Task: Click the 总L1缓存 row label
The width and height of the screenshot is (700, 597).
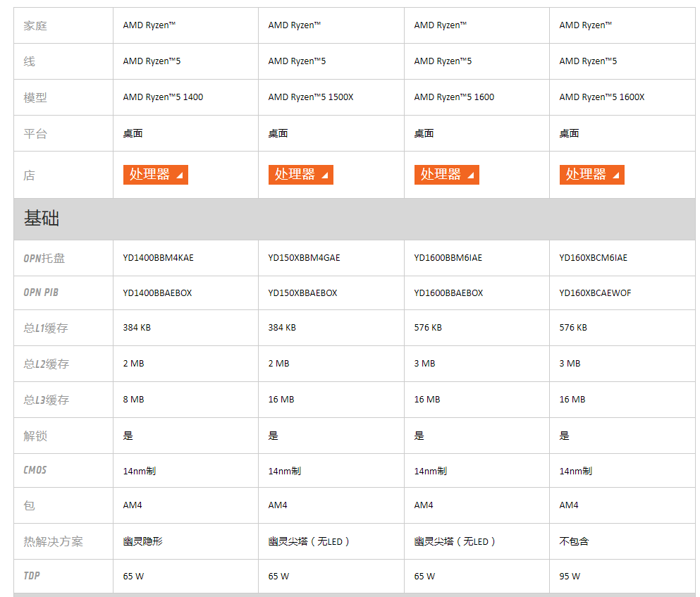Action: click(x=46, y=328)
